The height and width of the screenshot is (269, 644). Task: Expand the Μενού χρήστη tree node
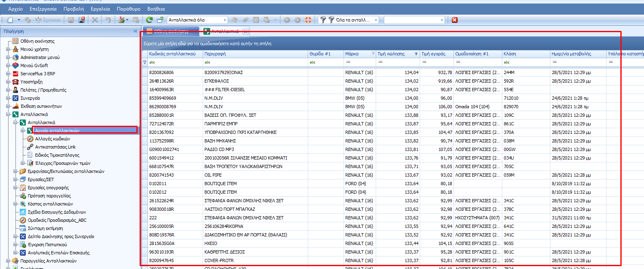[8, 49]
